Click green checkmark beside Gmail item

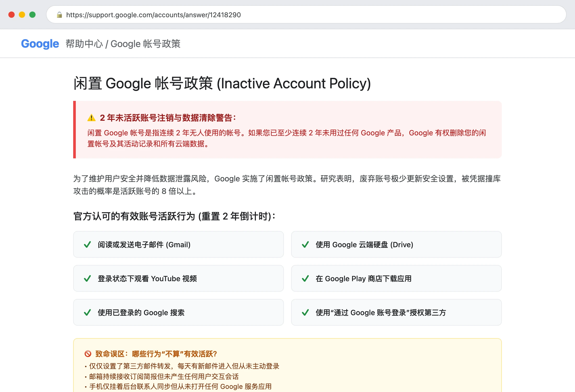(x=87, y=245)
